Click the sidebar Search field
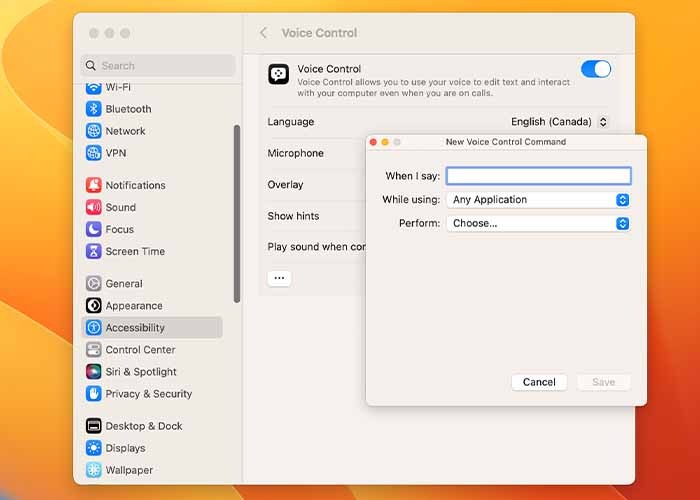This screenshot has width=700, height=500. (158, 66)
